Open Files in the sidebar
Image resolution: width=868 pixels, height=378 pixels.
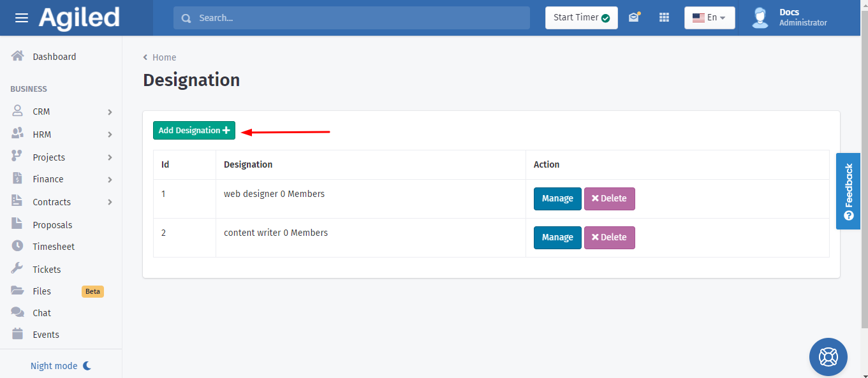[42, 291]
